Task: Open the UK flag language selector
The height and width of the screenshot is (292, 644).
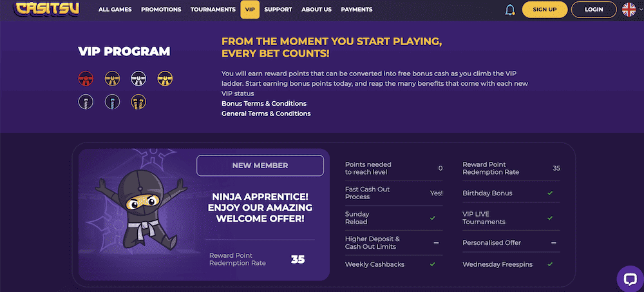Action: pyautogui.click(x=629, y=10)
